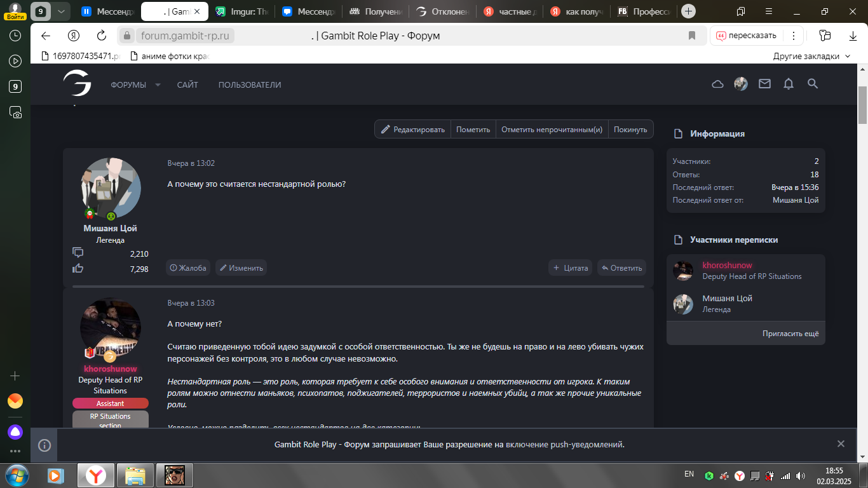Click the Редактировать conversation button

click(x=412, y=130)
